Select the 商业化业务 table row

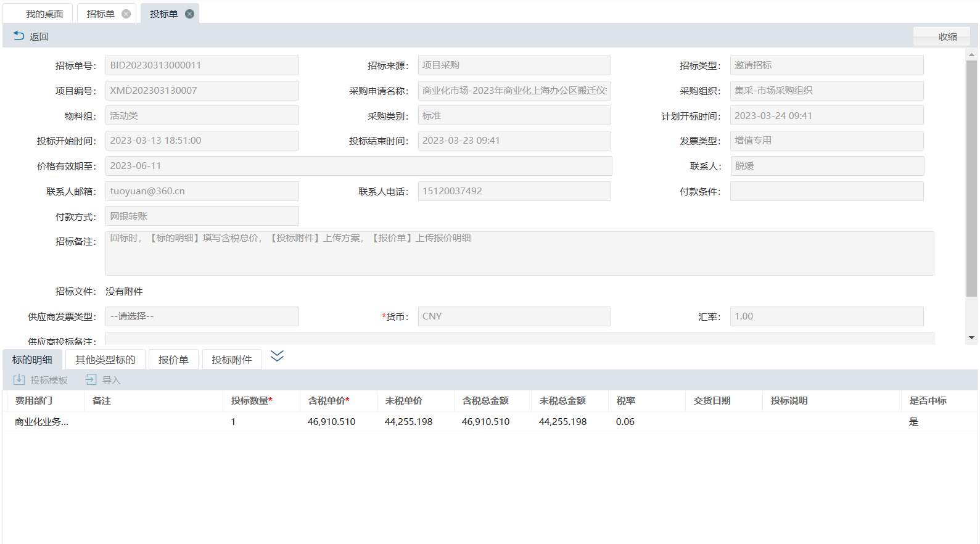point(41,421)
